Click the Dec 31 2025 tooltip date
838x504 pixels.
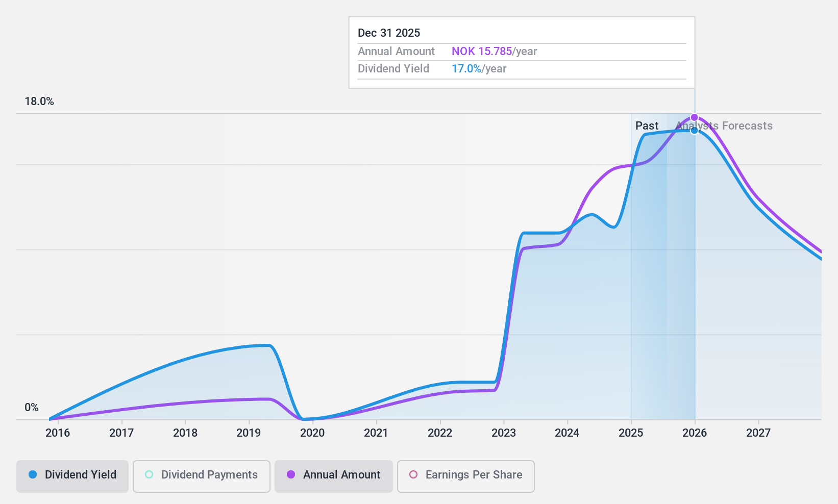coord(389,33)
